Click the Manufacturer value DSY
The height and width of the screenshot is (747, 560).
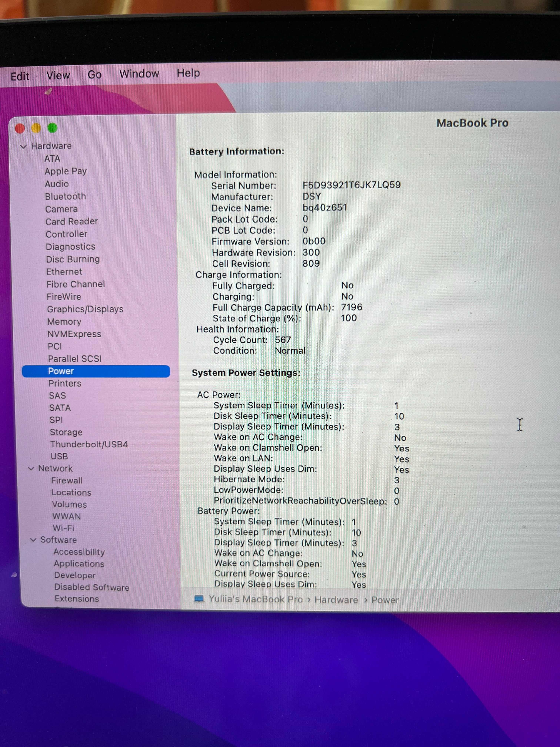click(311, 196)
